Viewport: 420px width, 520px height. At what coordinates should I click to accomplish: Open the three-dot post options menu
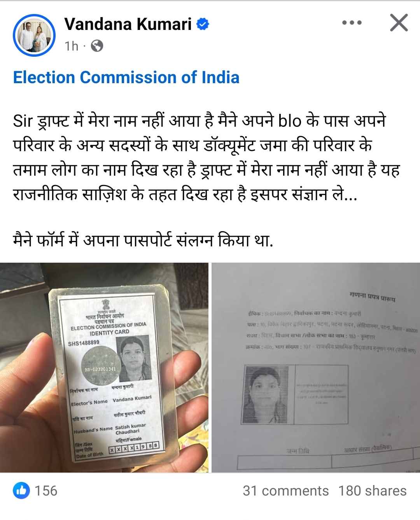pos(352,23)
